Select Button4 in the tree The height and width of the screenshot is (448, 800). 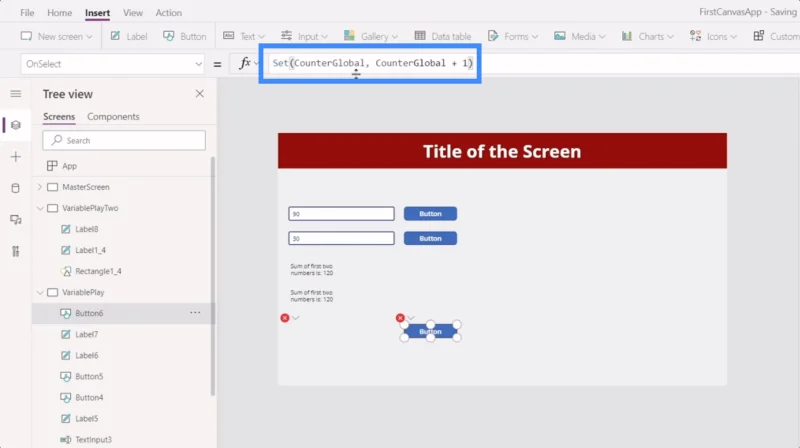(x=89, y=397)
